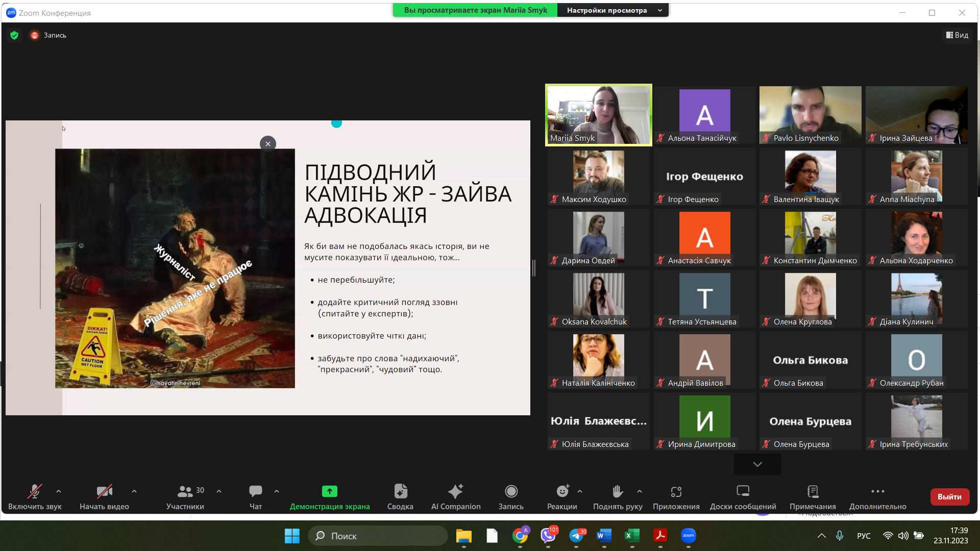
Task: Click the AI Companion icon
Action: click(x=455, y=491)
